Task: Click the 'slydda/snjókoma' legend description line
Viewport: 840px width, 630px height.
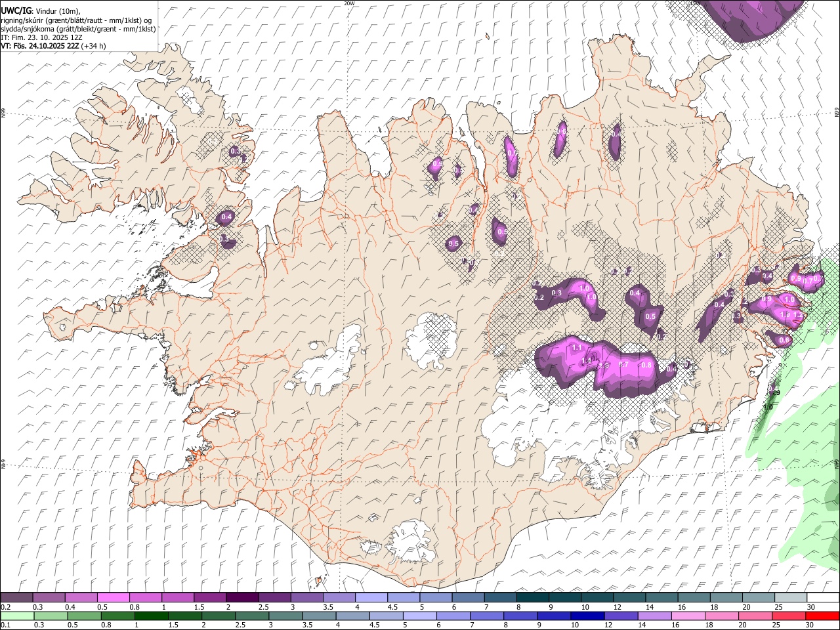Action: 78,29
